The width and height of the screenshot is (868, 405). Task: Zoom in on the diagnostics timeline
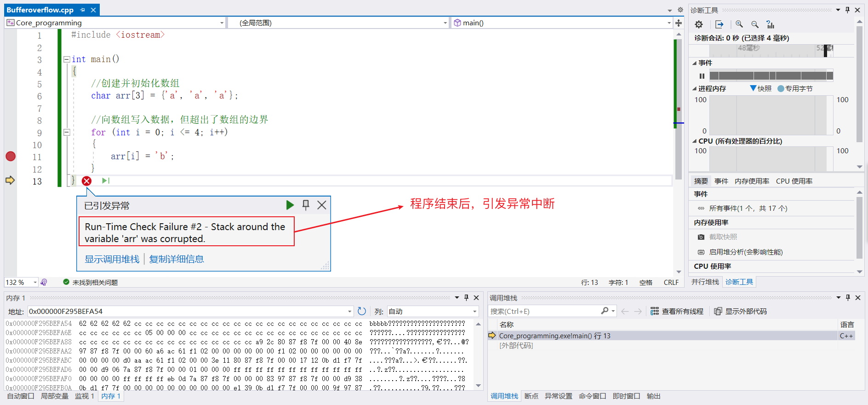click(x=739, y=24)
